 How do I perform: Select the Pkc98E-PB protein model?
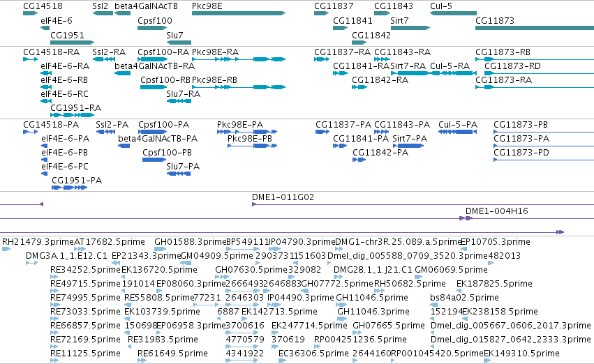(x=252, y=146)
